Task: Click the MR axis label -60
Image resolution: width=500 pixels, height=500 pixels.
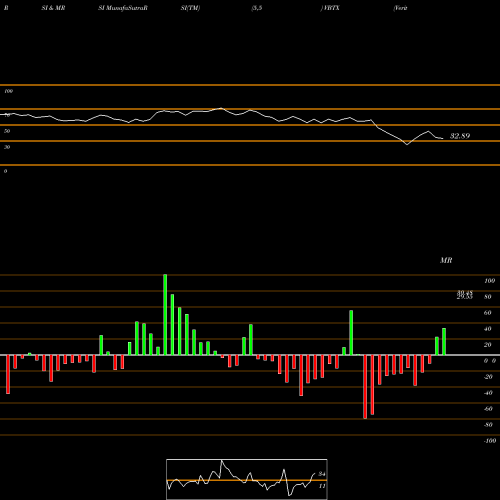Action: pyautogui.click(x=488, y=409)
